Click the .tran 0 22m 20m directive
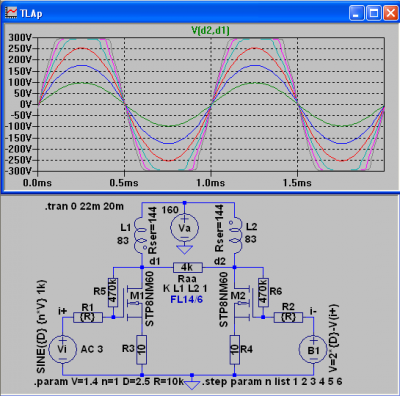 pyautogui.click(x=84, y=206)
